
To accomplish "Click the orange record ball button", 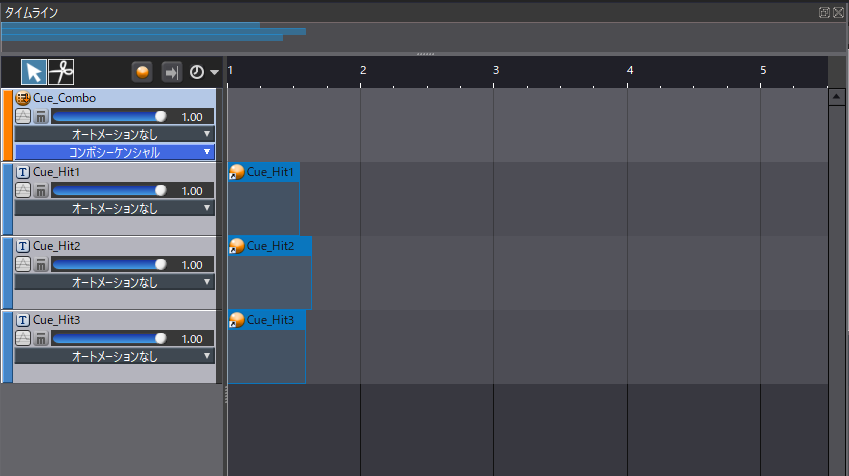I will (x=142, y=72).
